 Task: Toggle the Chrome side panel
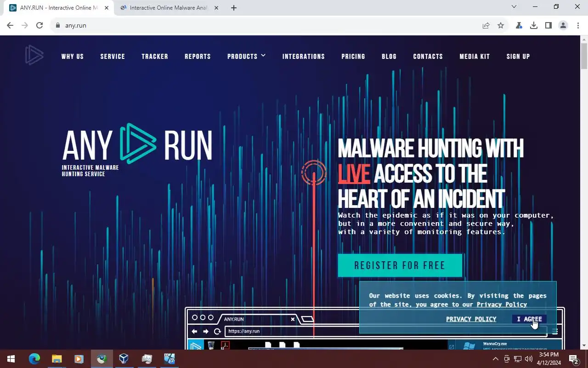click(x=548, y=25)
